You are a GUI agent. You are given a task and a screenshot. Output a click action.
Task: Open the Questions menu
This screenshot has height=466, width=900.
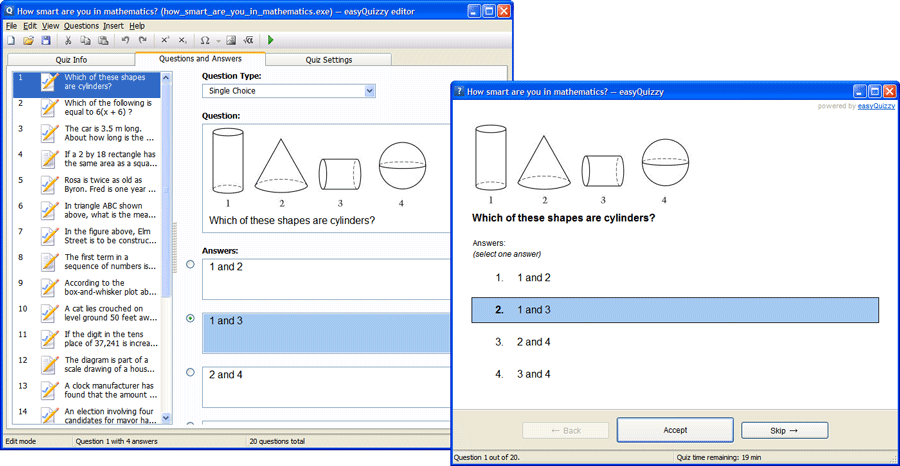[81, 26]
